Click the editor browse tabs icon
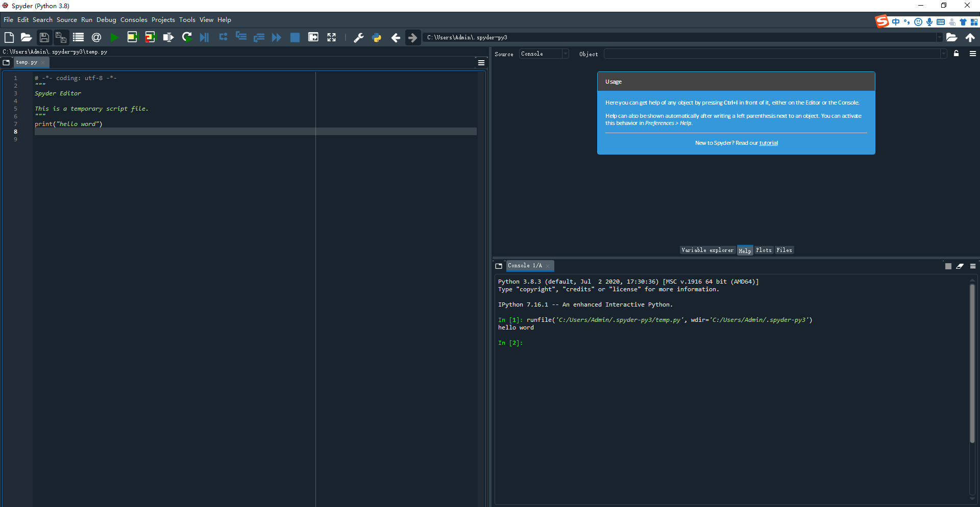Viewport: 980px width, 507px height. tap(7, 63)
